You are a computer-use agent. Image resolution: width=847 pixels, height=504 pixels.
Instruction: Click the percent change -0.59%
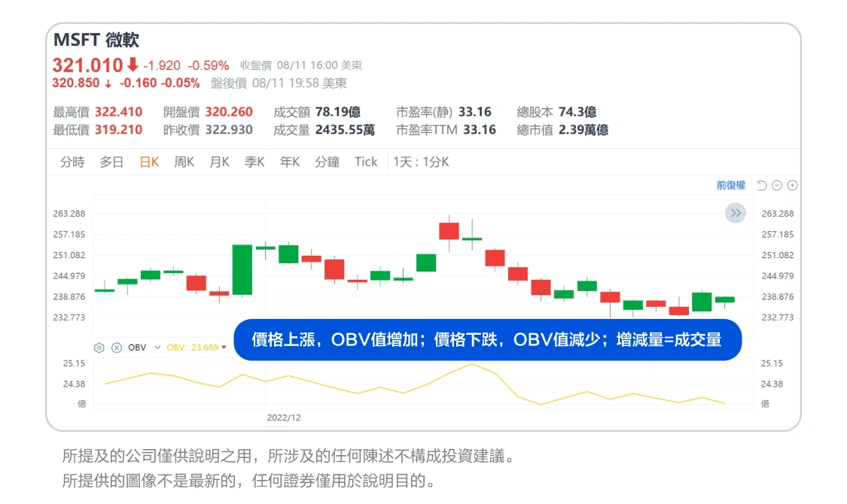click(209, 66)
